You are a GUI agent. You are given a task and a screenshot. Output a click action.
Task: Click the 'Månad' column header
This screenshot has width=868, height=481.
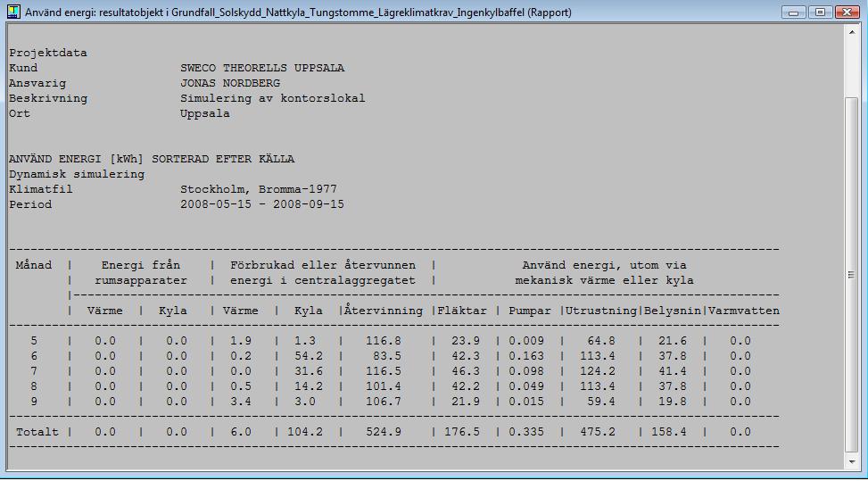coord(33,265)
